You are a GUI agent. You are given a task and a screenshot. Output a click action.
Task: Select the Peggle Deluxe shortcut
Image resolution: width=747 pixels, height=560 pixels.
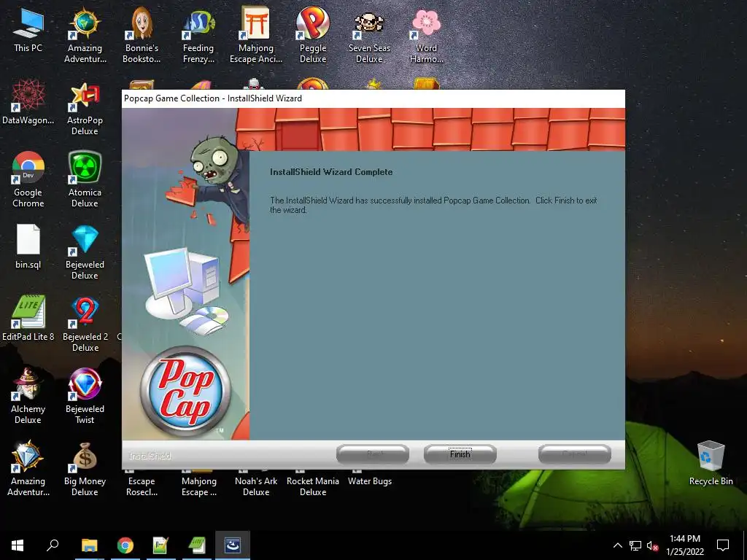[312, 35]
